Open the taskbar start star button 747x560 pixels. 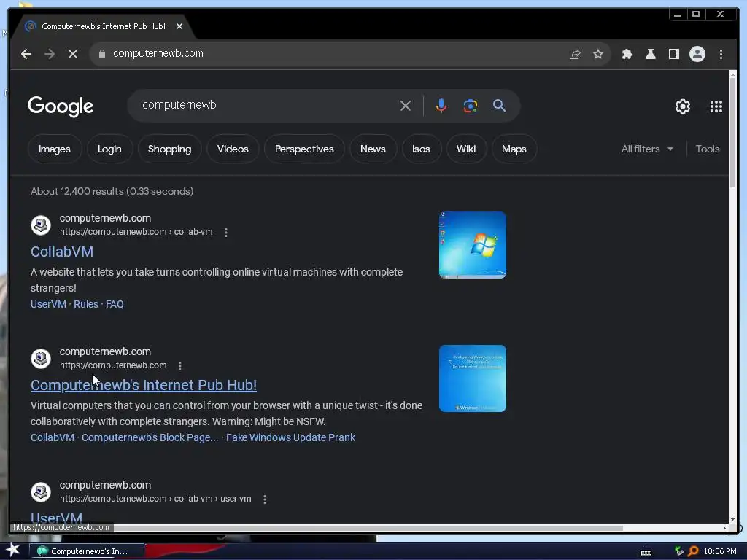pyautogui.click(x=13, y=551)
